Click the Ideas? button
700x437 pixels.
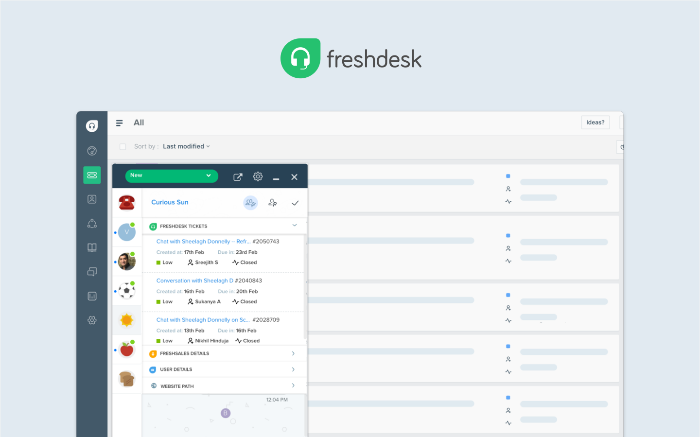595,123
